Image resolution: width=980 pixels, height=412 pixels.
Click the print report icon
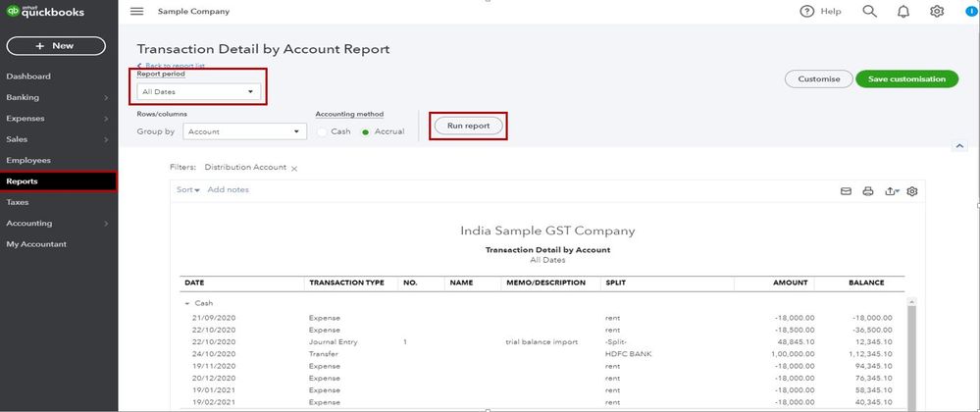pos(868,191)
